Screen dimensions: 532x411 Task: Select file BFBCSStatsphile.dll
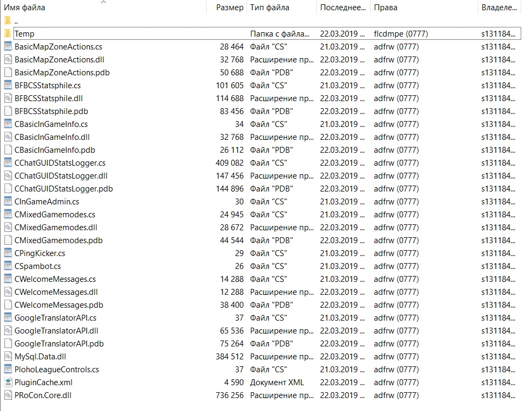48,98
